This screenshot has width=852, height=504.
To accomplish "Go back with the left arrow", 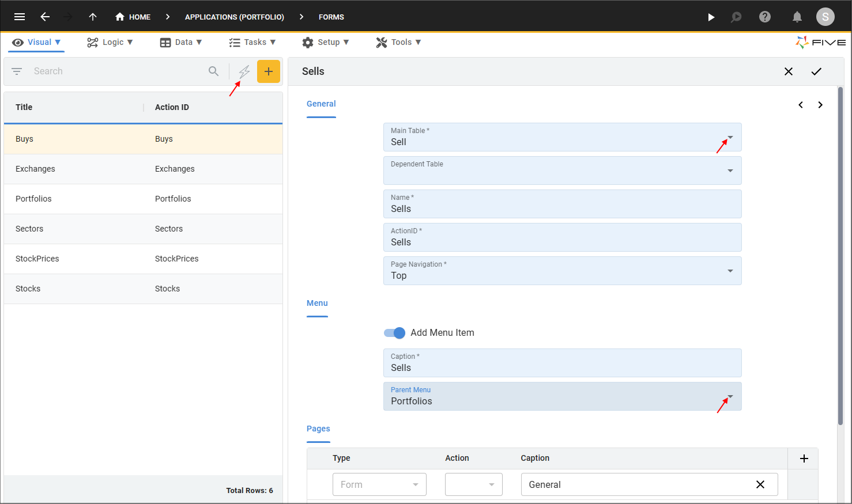I will click(x=45, y=17).
